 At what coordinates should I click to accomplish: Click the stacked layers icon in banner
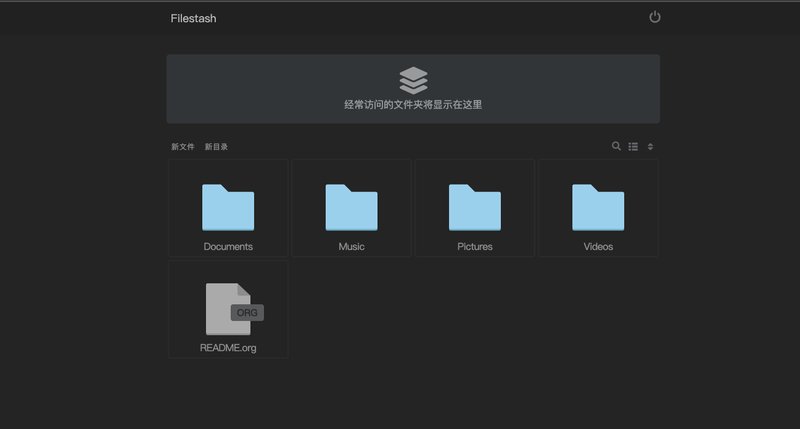(x=413, y=80)
